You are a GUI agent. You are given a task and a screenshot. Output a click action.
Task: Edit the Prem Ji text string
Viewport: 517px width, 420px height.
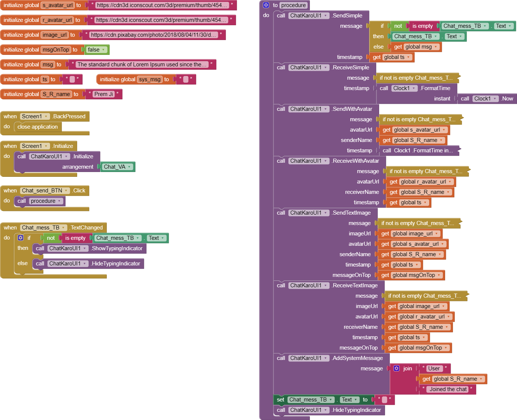point(104,94)
